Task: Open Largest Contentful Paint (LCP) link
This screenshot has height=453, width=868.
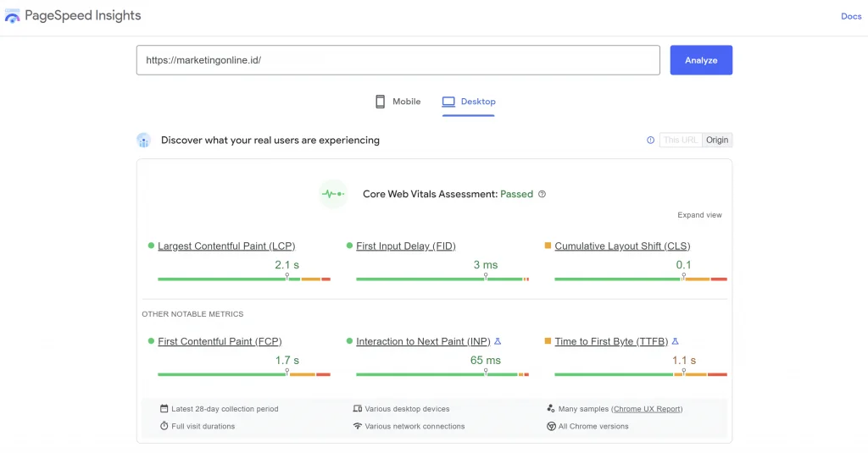Action: click(x=226, y=246)
